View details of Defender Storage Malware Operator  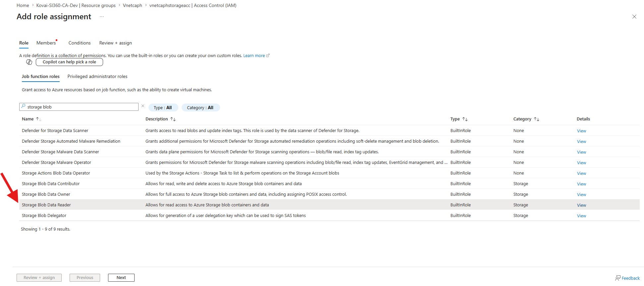[581, 163]
